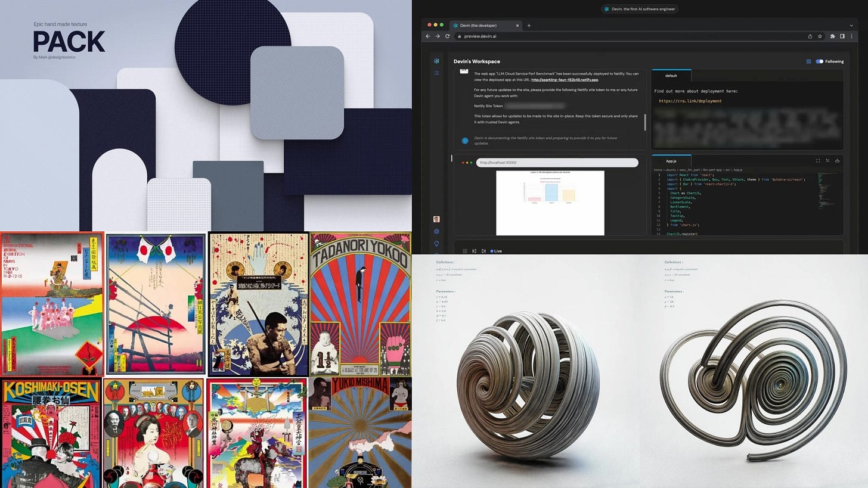Jump to Live in the playback bar
868x488 pixels.
[x=496, y=251]
